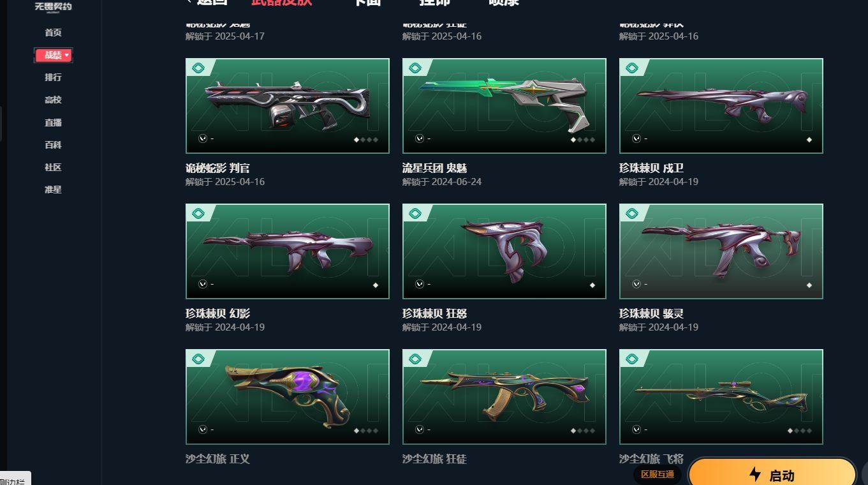Click the tier badge icon on 流星兵团 鬼魅 card

[x=415, y=68]
